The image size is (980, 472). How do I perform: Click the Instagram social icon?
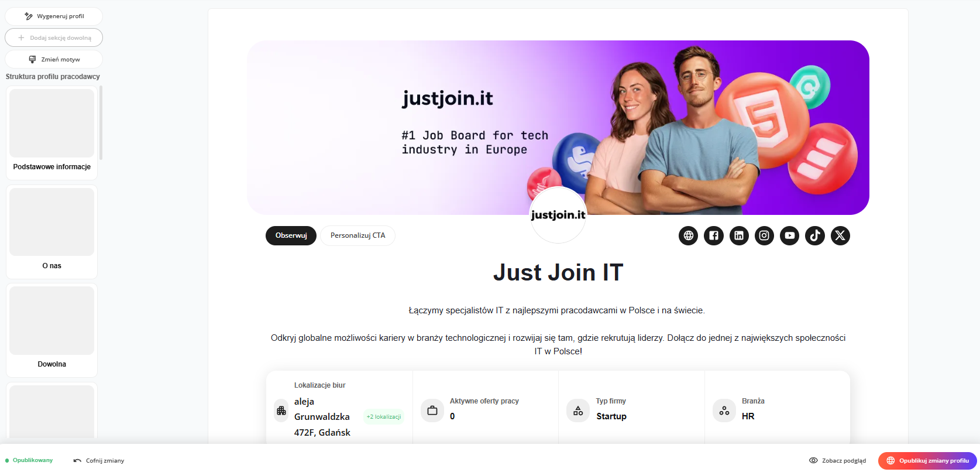tap(764, 235)
